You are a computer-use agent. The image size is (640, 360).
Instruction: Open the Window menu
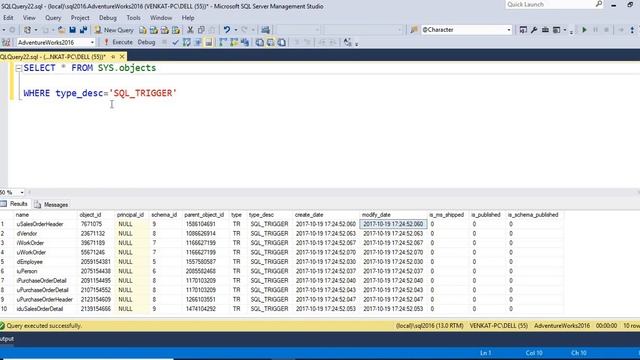(x=161, y=18)
